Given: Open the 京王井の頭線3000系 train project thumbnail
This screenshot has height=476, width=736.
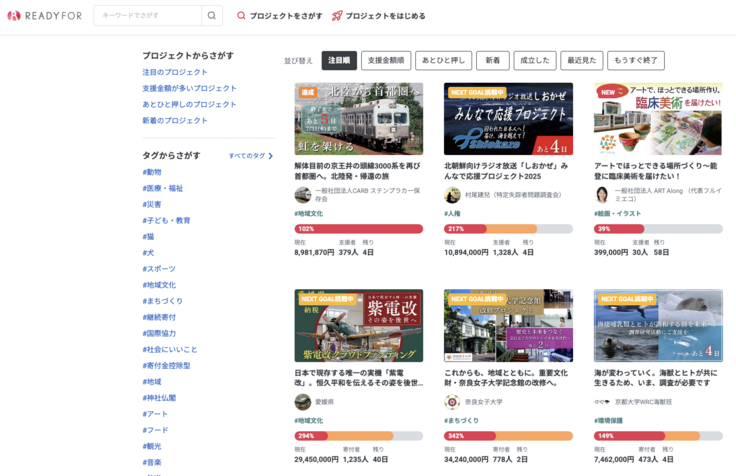Looking at the screenshot, I should 358,119.
